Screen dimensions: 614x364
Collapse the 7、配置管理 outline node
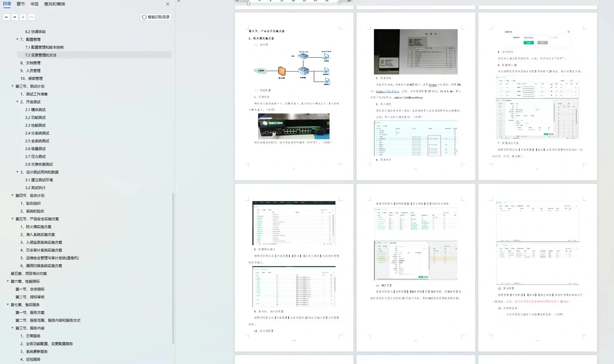pos(18,39)
